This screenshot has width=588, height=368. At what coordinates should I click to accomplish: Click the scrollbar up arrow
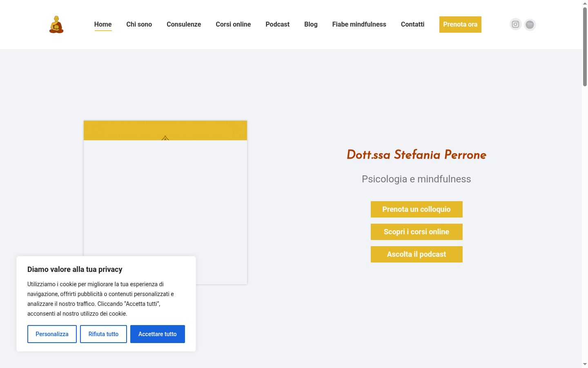[585, 3]
